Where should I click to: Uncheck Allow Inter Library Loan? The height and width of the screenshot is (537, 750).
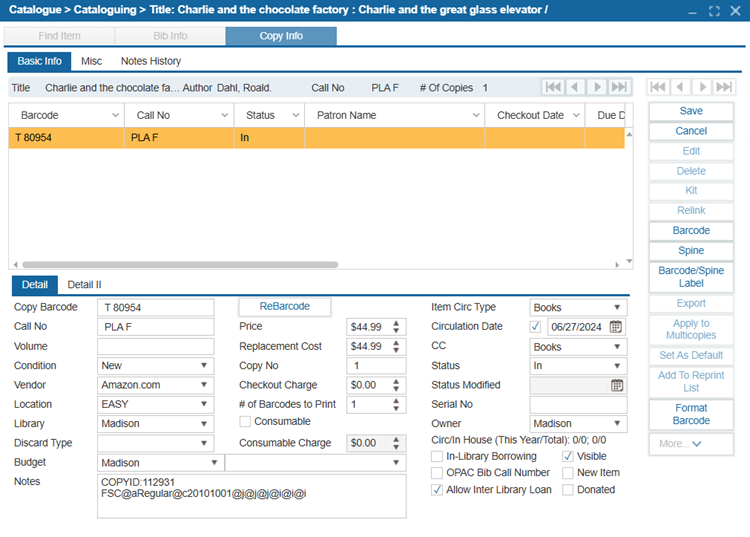pyautogui.click(x=437, y=490)
